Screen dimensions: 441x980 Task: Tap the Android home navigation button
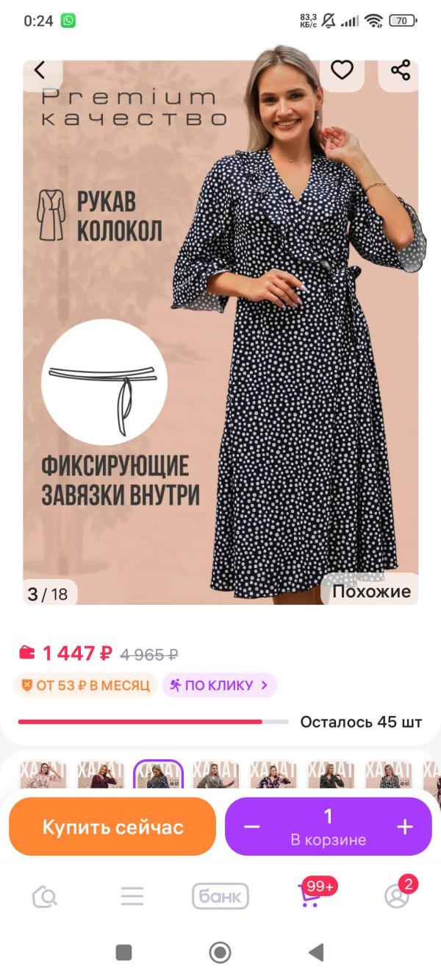(220, 953)
